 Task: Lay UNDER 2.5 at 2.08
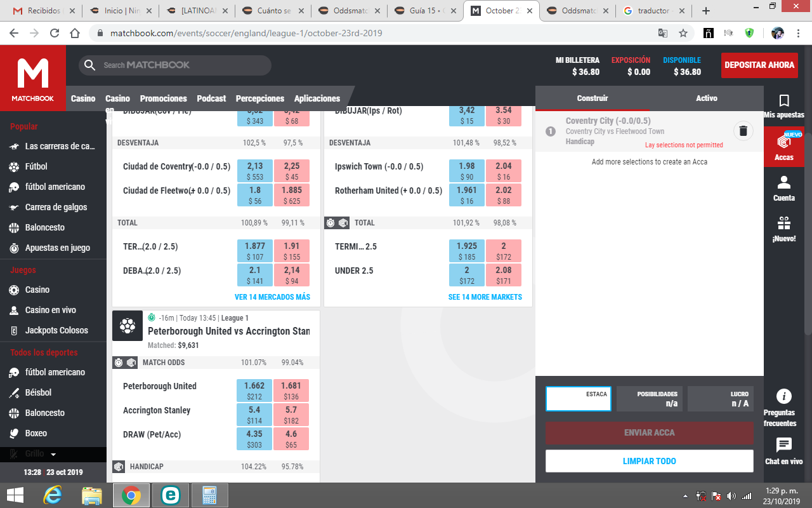[x=504, y=276]
